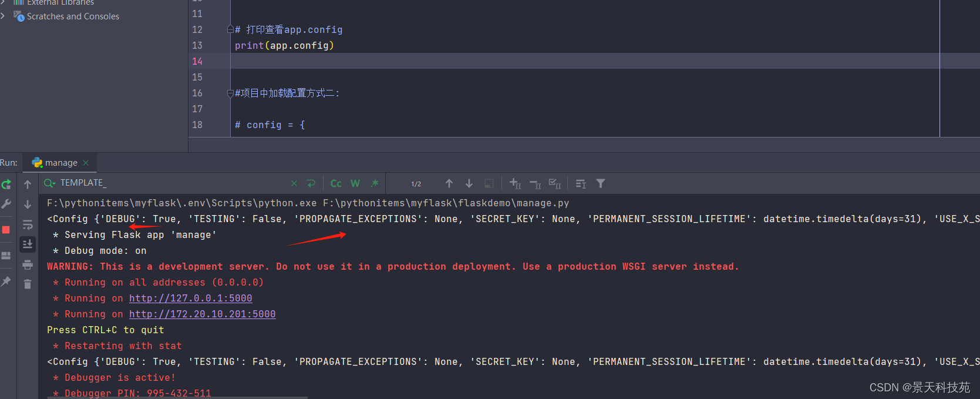
Task: Collapse code fold at line 12
Action: click(230, 29)
